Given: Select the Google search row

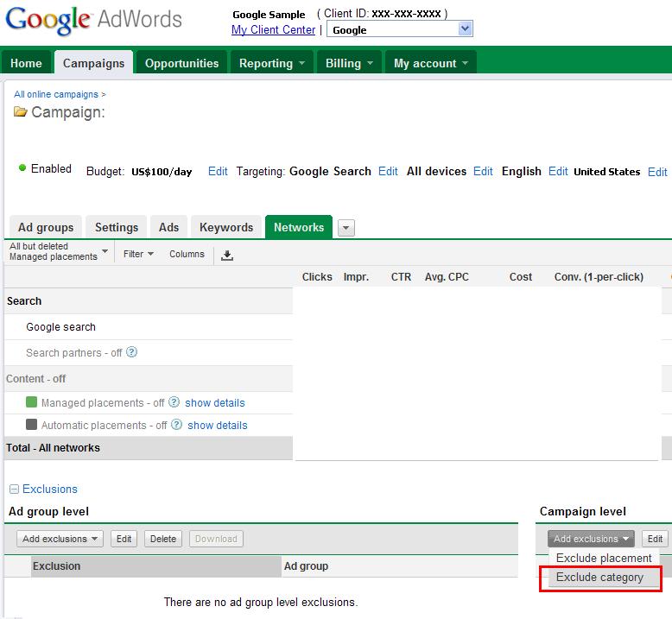Looking at the screenshot, I should click(149, 327).
